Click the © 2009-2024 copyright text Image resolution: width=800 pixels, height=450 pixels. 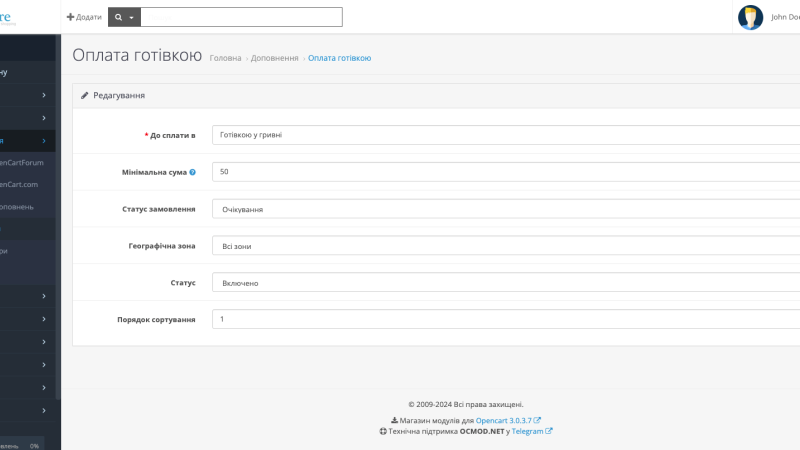click(x=466, y=404)
